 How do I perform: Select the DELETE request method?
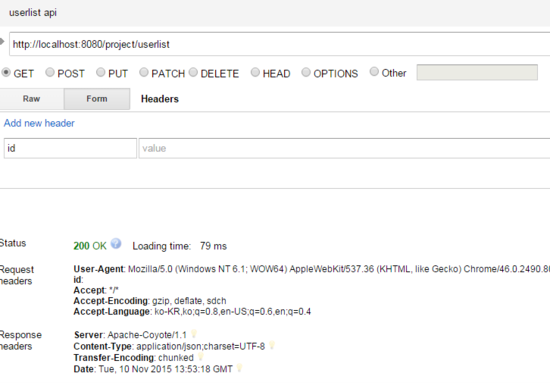[x=193, y=72]
